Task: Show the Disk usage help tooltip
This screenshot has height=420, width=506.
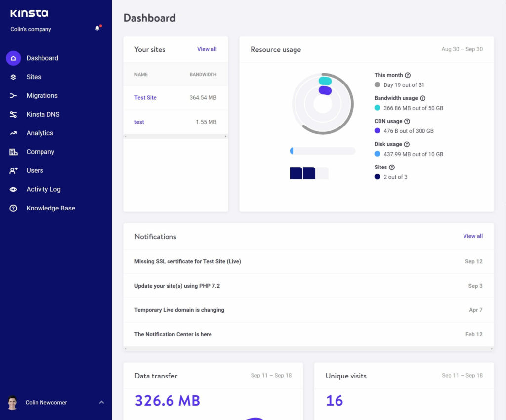Action: 407,144
